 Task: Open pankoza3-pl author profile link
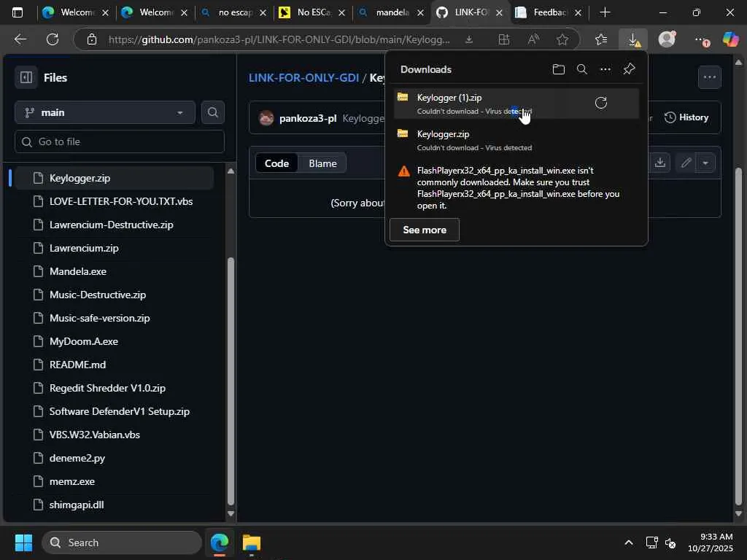coord(308,118)
